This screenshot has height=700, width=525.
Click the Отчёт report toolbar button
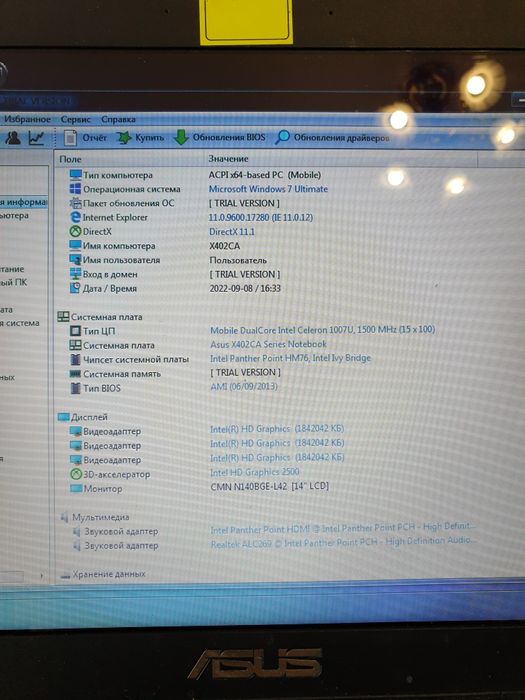pos(85,138)
